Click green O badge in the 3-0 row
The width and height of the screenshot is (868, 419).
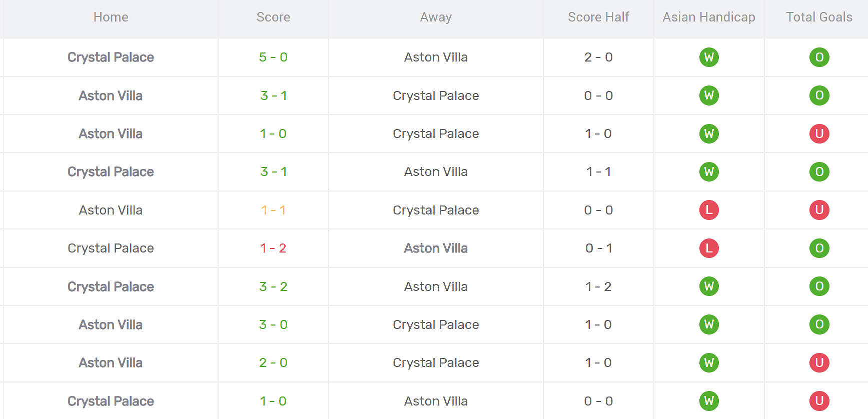[819, 324]
